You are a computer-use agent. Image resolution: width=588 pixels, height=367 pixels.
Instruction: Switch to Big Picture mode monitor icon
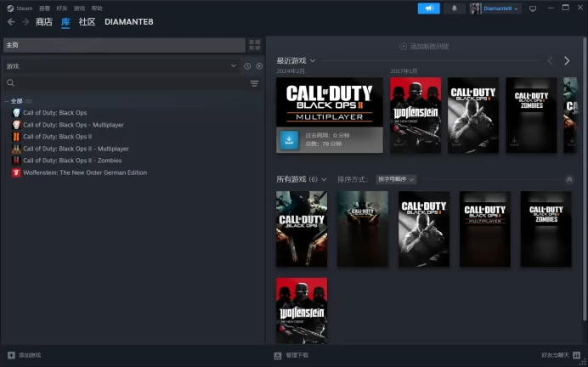point(533,8)
